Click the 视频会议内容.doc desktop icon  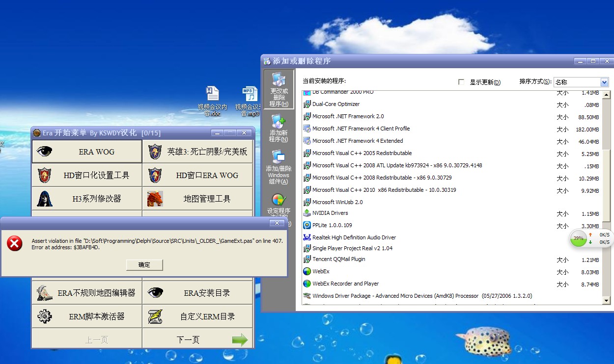[x=212, y=102]
